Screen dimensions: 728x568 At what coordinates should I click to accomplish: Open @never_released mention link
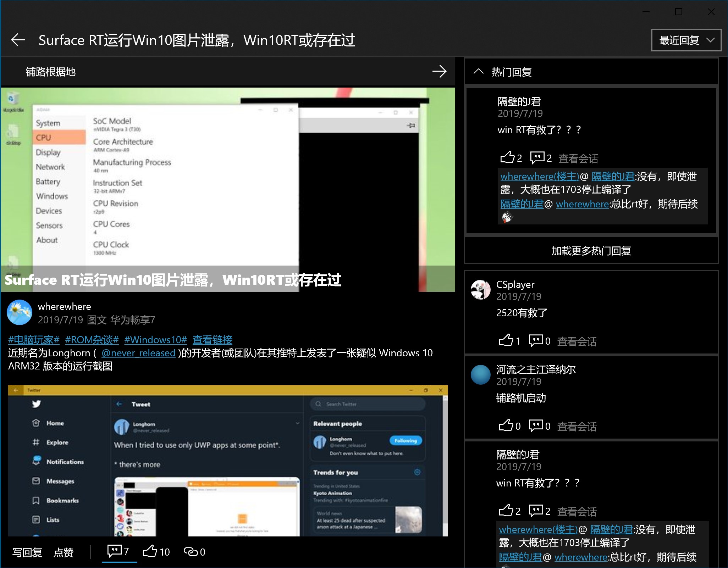point(138,353)
